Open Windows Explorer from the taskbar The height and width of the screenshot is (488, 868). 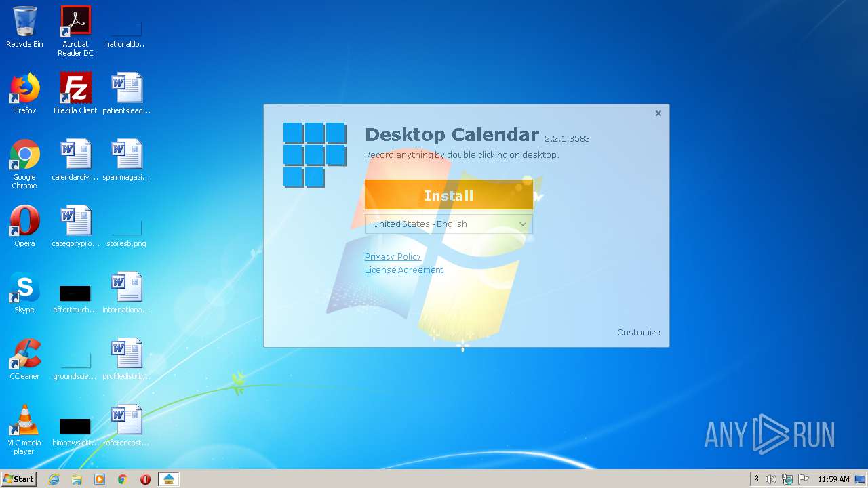pos(77,479)
